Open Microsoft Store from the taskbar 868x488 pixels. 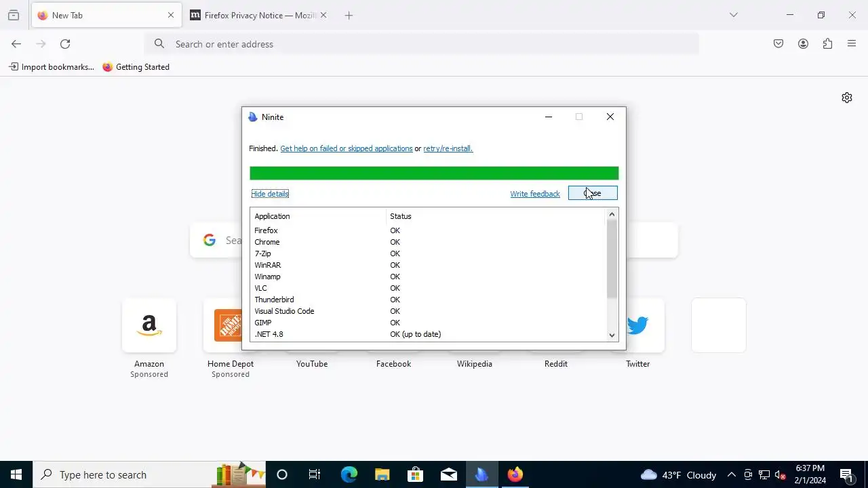(415, 474)
